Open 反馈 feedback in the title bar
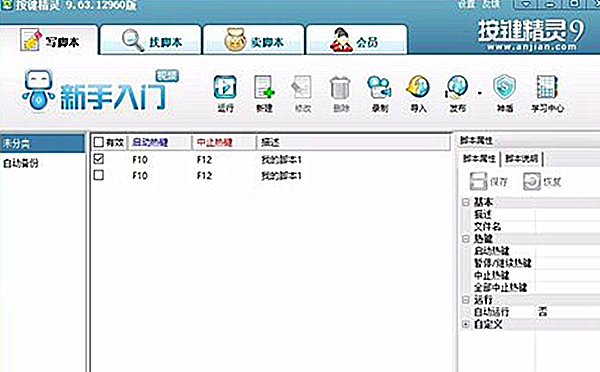Screen dimensions: 600x372 click(x=491, y=5)
